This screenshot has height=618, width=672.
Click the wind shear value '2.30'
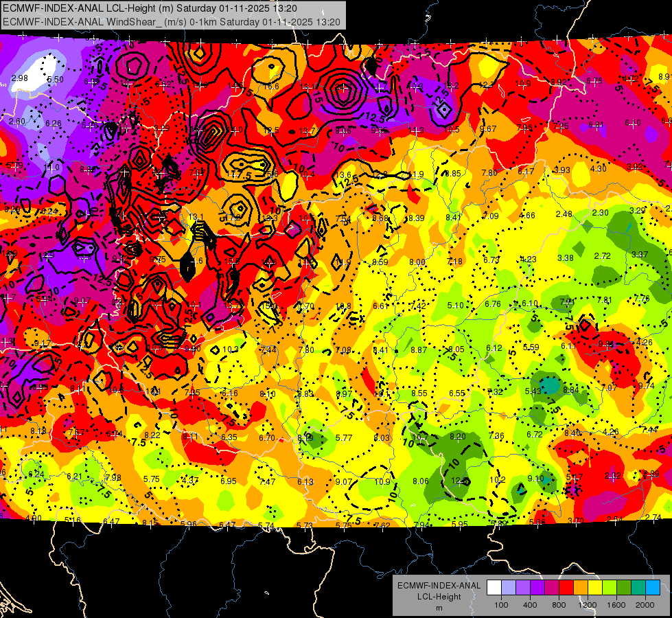coord(601,212)
